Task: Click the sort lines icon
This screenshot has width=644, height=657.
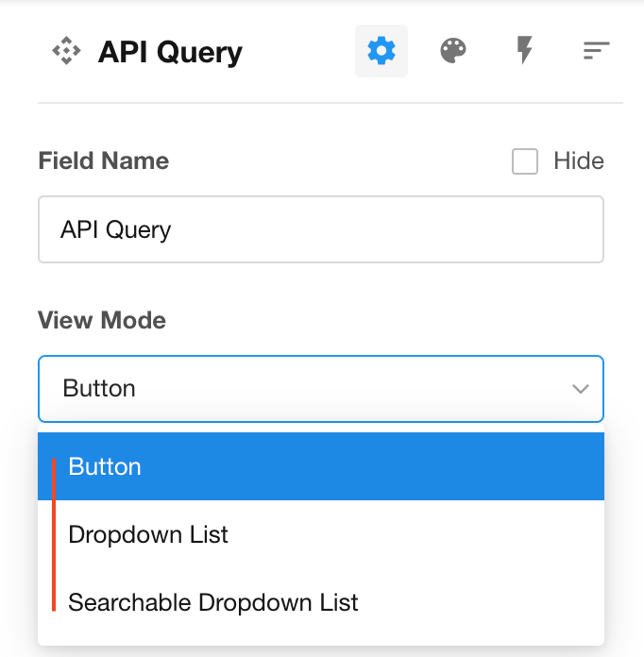Action: (x=596, y=50)
